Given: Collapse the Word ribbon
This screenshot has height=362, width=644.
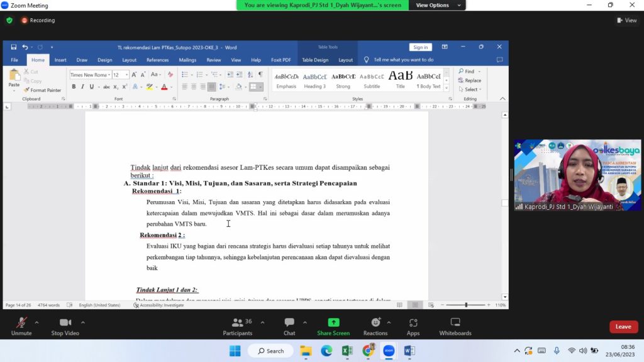Looking at the screenshot, I should 502,99.
